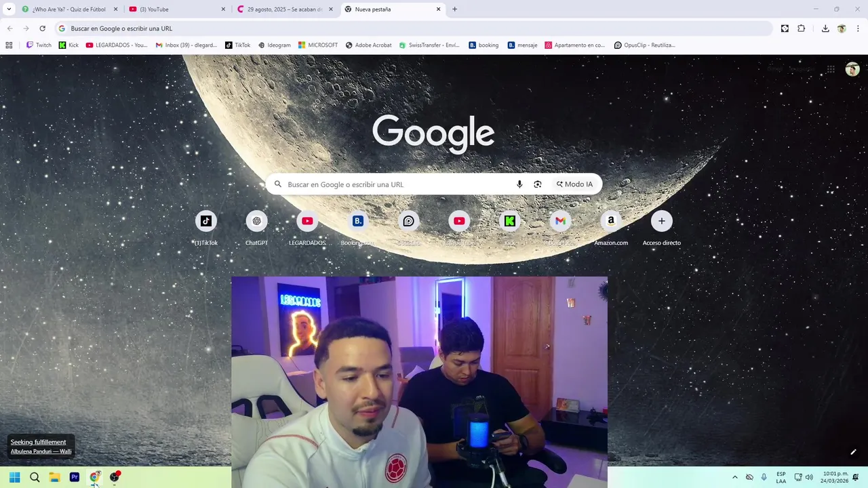The width and height of the screenshot is (868, 488).
Task: Show hidden system tray icons
Action: [734, 477]
